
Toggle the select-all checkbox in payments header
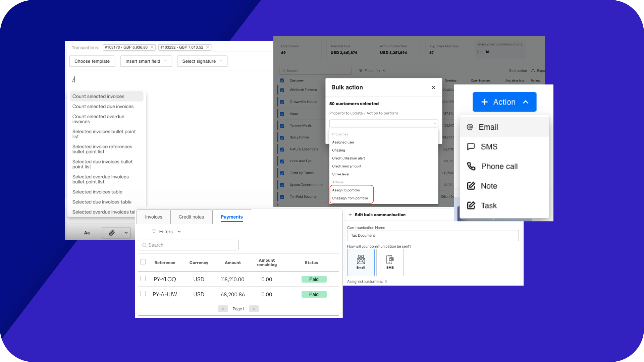point(143,262)
